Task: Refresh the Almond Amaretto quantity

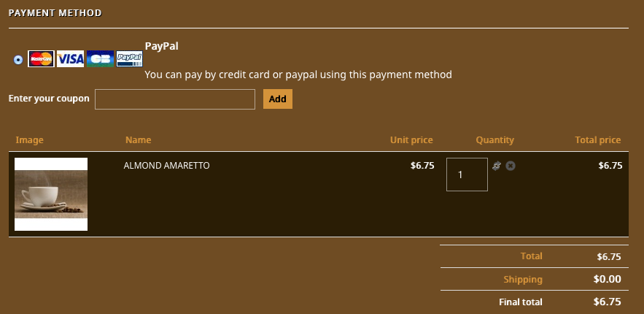Action: (497, 166)
